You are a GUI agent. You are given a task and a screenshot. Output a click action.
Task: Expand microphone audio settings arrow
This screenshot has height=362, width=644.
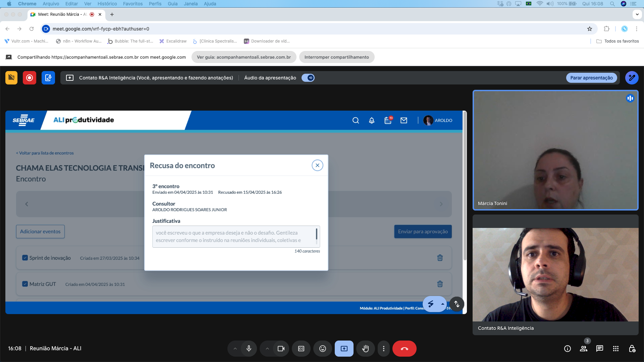[235, 349]
